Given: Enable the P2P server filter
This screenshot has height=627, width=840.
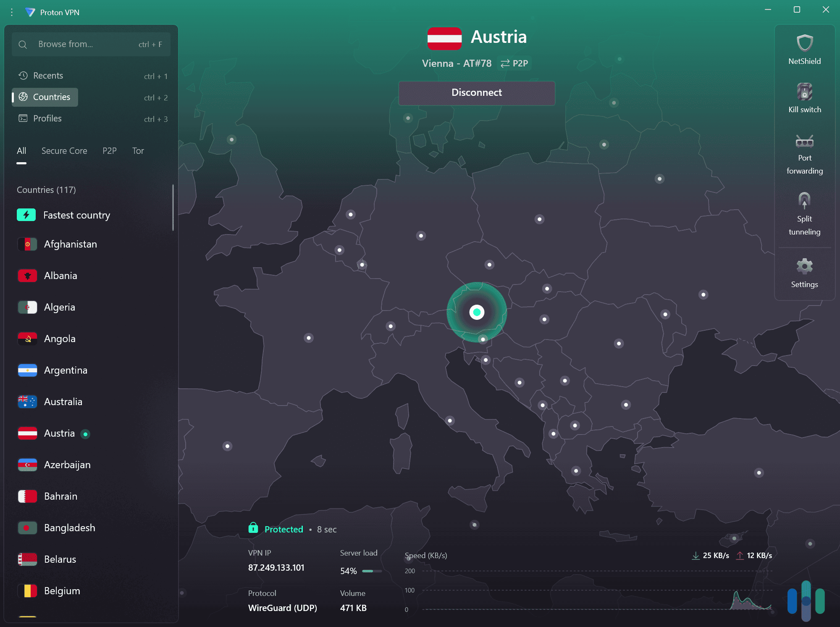Looking at the screenshot, I should (110, 150).
